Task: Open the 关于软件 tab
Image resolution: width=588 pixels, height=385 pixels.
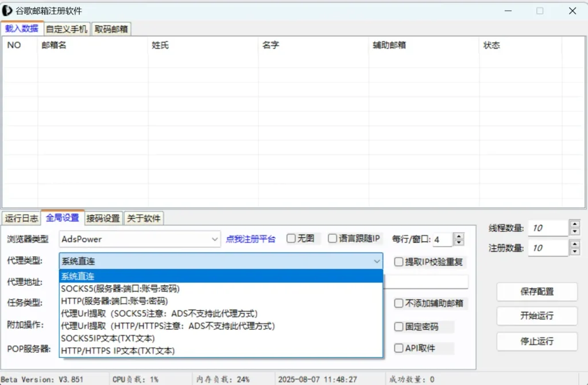Action: click(144, 218)
